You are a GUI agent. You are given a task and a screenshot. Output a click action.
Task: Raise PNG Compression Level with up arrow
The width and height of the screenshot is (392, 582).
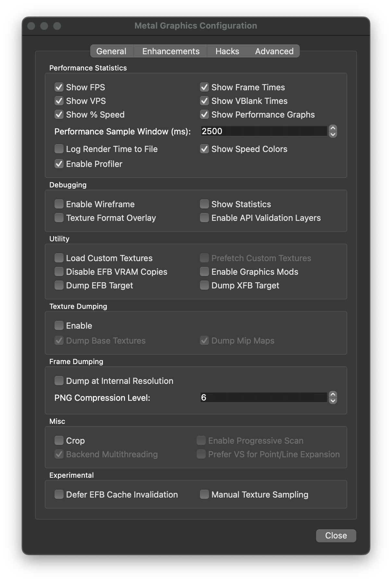[333, 394]
